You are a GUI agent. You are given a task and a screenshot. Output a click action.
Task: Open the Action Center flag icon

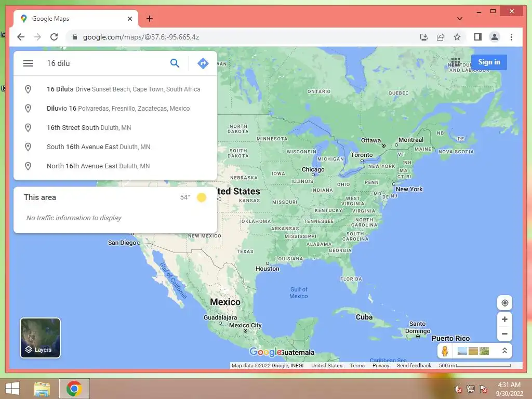coord(483,389)
